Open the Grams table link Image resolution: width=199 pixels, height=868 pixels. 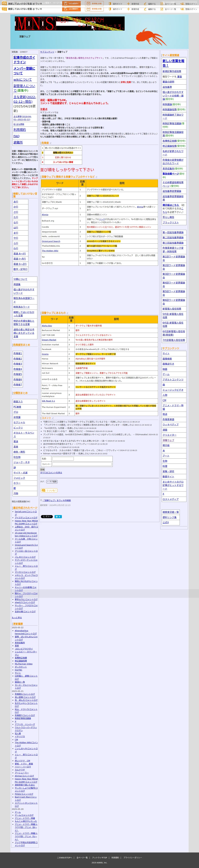pyautogui.click(x=45, y=354)
